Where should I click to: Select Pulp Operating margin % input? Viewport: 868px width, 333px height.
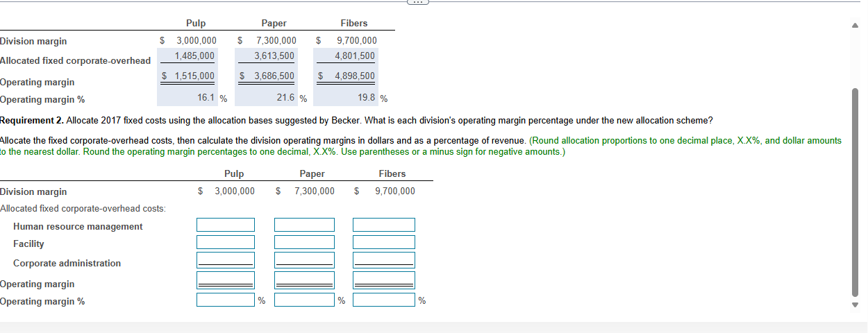[x=226, y=300]
